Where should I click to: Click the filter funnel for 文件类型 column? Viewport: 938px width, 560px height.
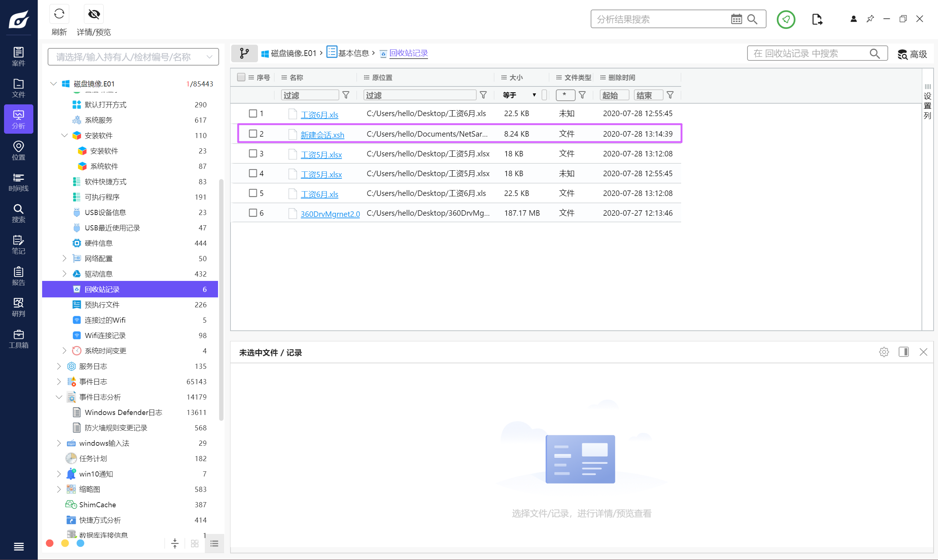[x=582, y=95]
